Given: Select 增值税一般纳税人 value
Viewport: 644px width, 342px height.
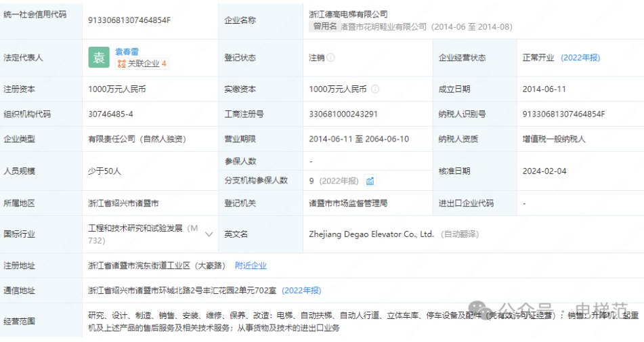Looking at the screenshot, I should [x=554, y=140].
